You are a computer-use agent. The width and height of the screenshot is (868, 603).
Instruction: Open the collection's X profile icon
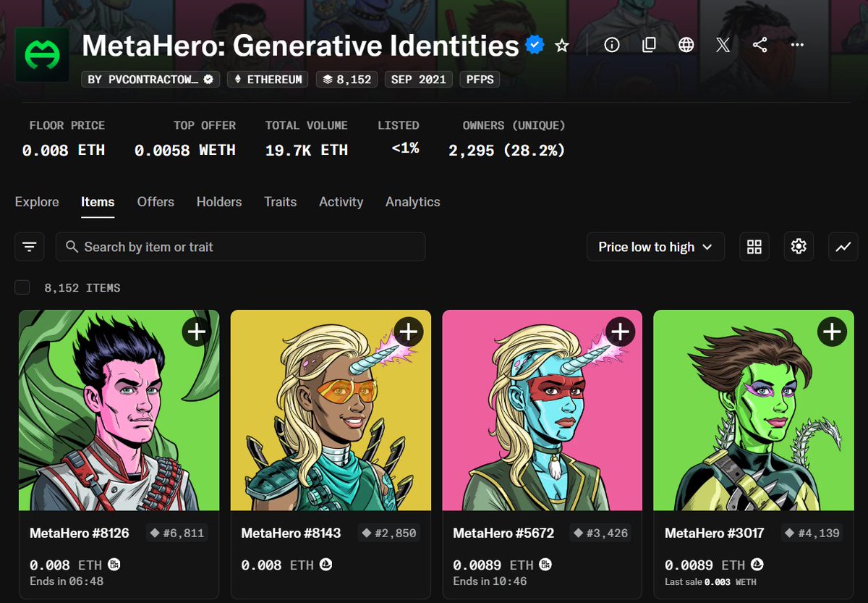[x=723, y=45]
